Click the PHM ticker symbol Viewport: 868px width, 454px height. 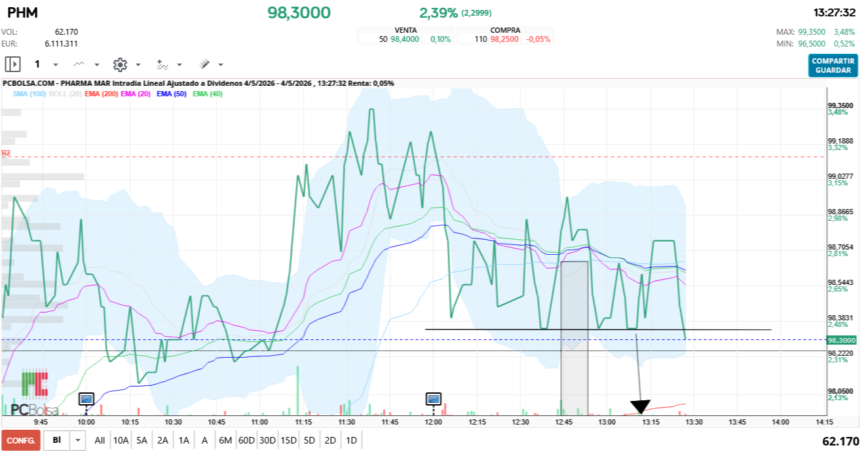pyautogui.click(x=22, y=12)
